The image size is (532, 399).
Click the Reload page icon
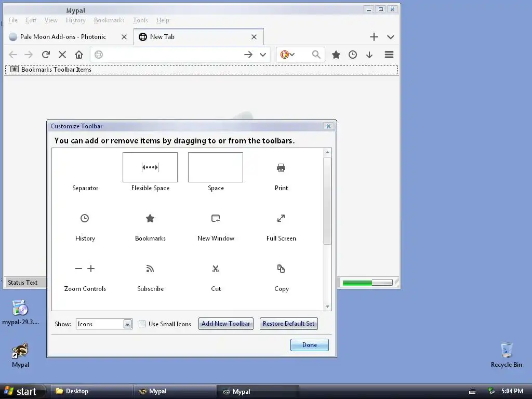point(46,55)
